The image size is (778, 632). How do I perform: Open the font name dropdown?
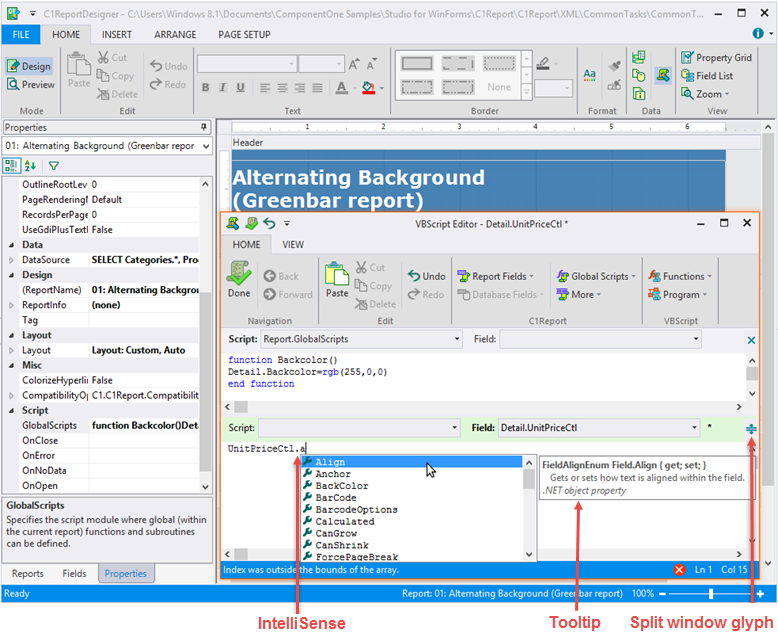click(x=291, y=64)
